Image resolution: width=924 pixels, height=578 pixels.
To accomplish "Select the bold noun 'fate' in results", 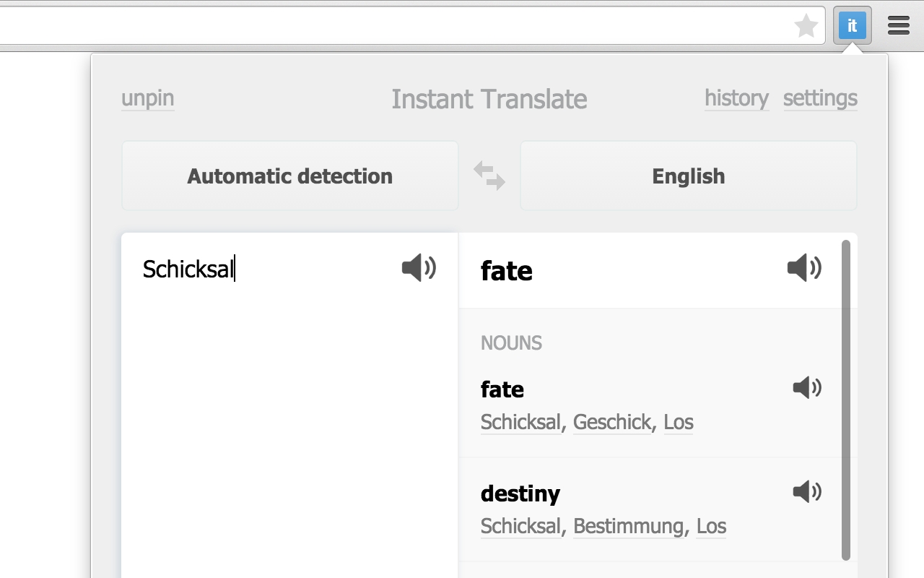I will click(x=502, y=389).
